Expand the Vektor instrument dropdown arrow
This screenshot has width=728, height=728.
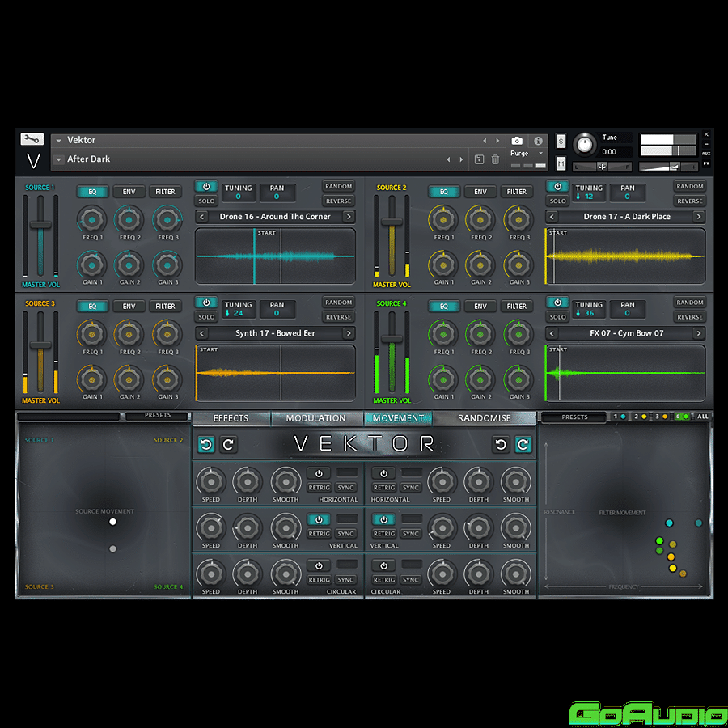click(58, 140)
